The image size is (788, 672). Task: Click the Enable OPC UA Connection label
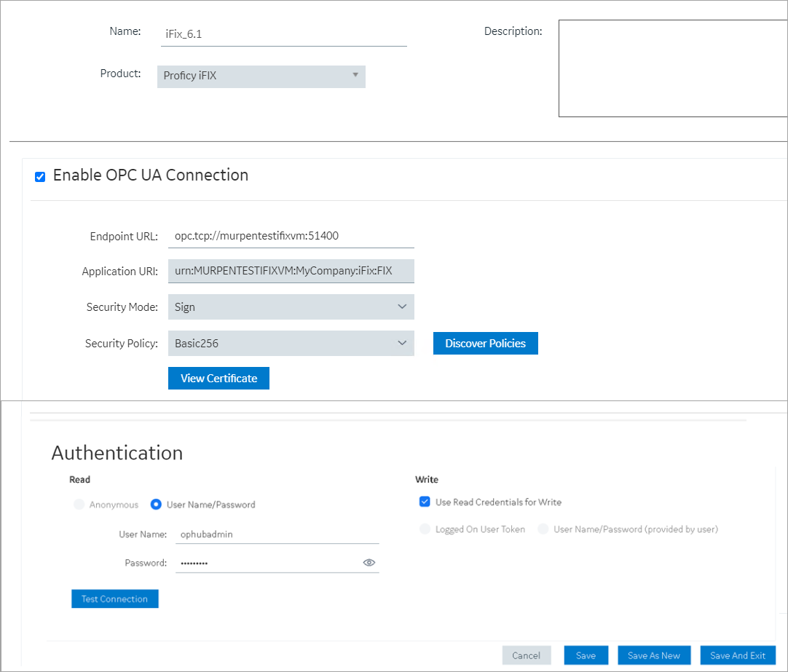click(151, 175)
